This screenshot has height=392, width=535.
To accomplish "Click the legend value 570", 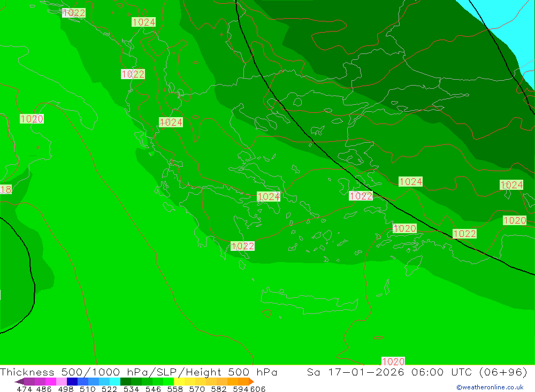I will pyautogui.click(x=197, y=389).
